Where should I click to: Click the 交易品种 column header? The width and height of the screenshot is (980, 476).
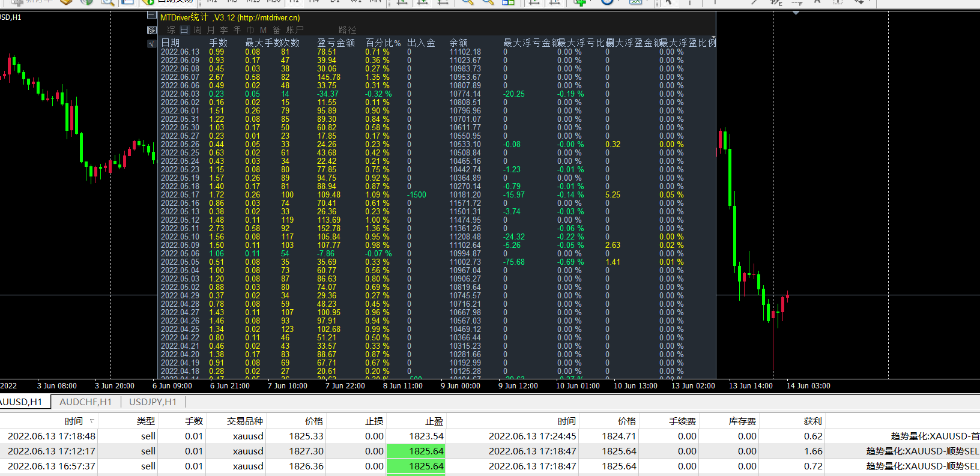(x=244, y=421)
